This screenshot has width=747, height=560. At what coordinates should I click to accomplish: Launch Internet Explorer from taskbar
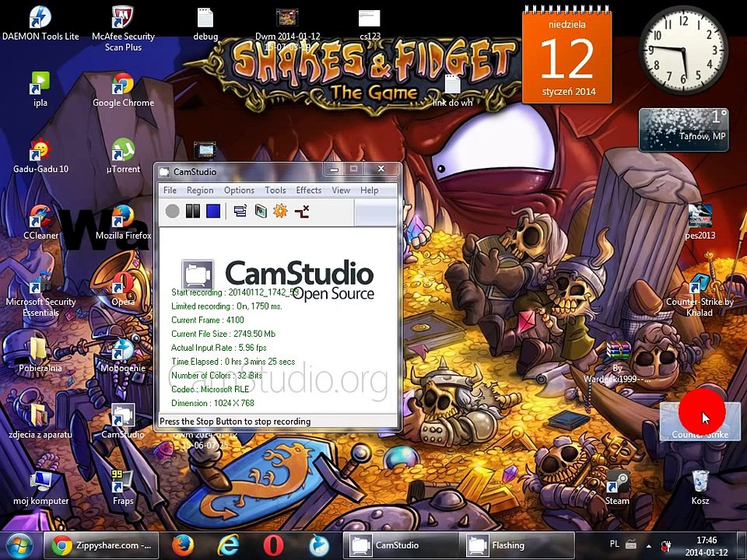coord(229,546)
